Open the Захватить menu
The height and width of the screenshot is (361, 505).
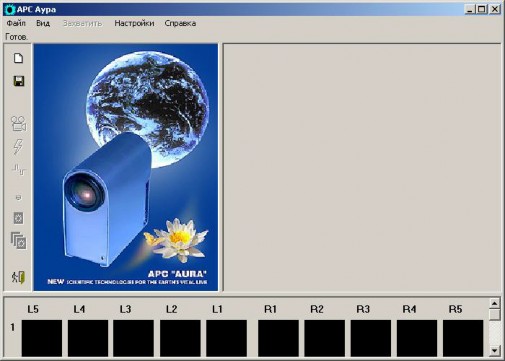pos(82,23)
